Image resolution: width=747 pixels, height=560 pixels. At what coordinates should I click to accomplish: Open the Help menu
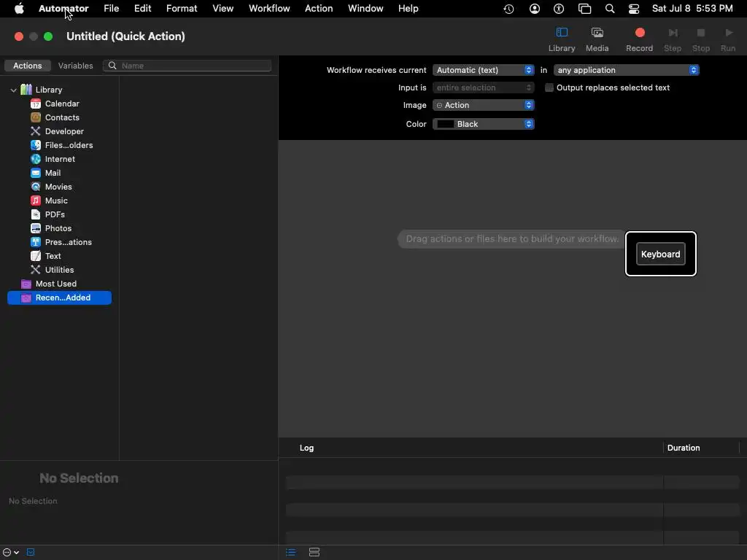pos(409,9)
